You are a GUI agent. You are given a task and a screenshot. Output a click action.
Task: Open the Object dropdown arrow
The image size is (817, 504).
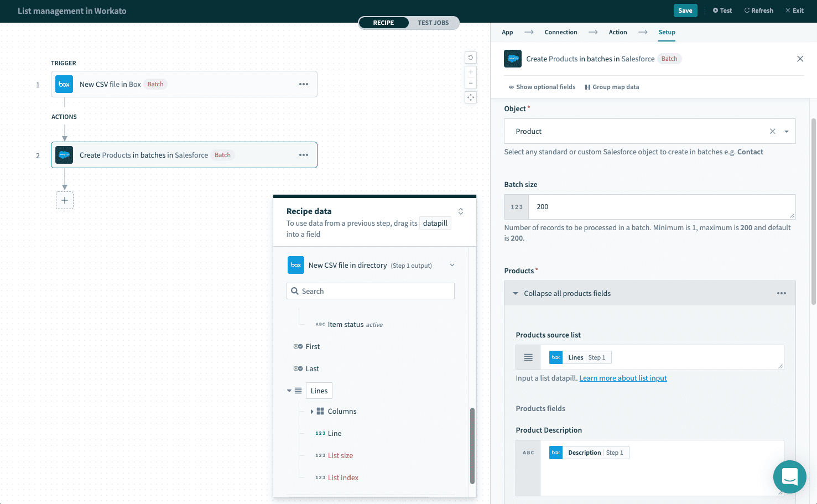[787, 132]
